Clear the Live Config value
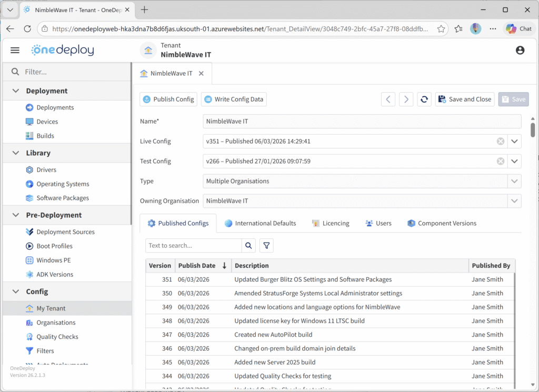Screen dimensions: 539x392 (501, 141)
